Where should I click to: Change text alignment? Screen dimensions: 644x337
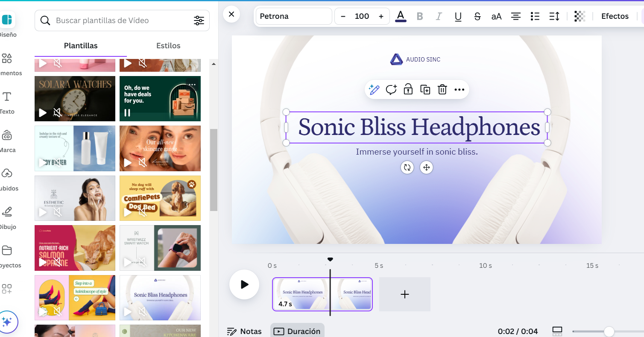516,16
